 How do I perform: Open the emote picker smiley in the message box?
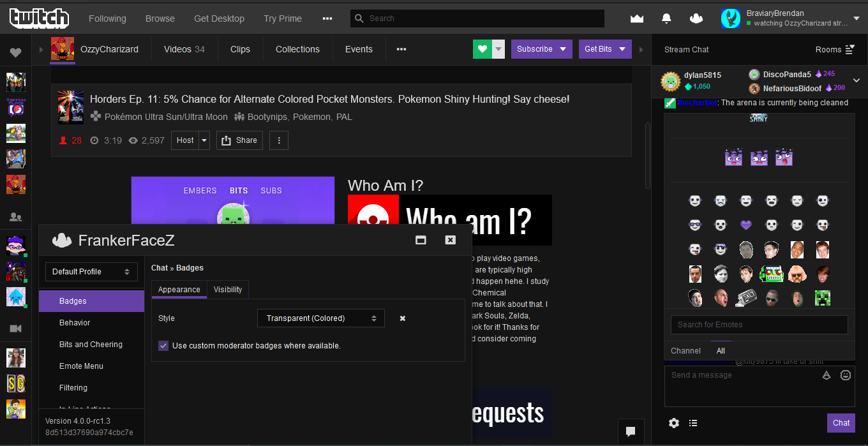[x=846, y=375]
